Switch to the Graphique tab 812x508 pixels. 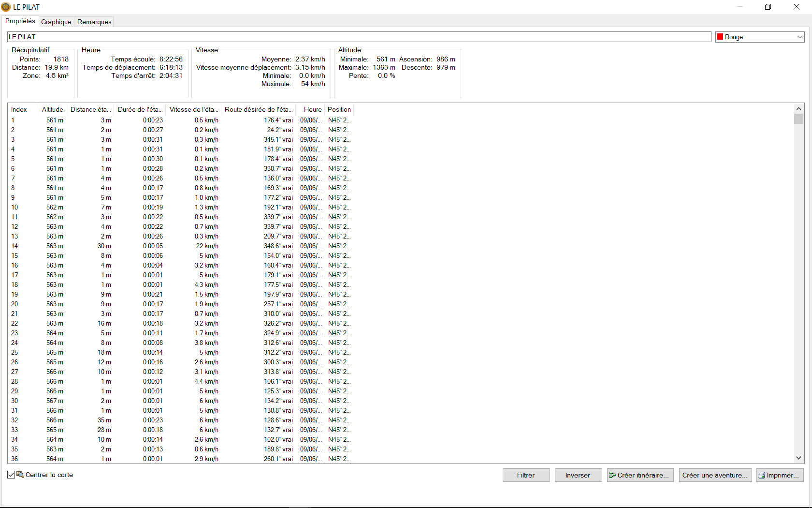pyautogui.click(x=56, y=22)
